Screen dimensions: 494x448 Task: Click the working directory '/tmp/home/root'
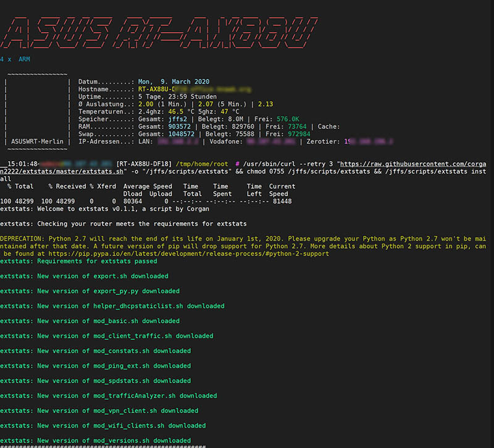(x=202, y=164)
